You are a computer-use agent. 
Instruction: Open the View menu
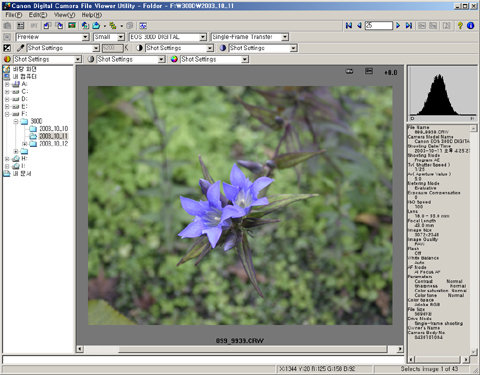[x=64, y=15]
